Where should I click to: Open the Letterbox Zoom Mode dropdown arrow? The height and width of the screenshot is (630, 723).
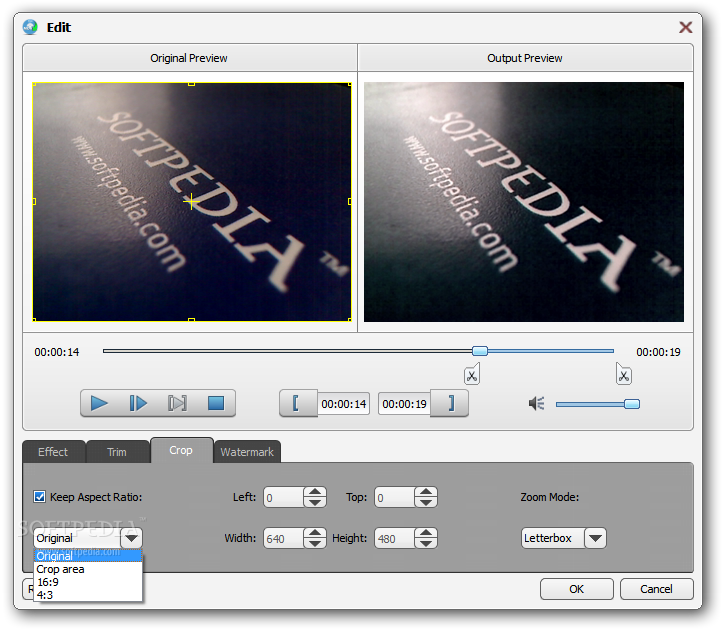point(595,538)
